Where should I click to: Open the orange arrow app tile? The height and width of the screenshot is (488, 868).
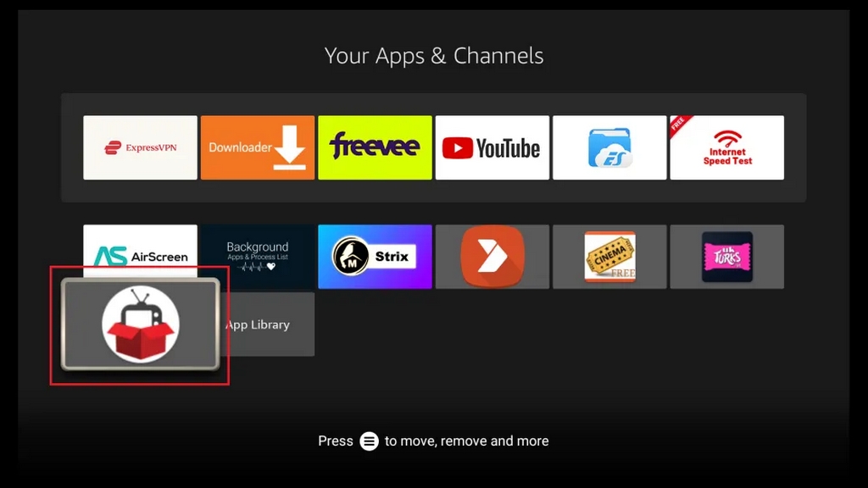coord(492,257)
